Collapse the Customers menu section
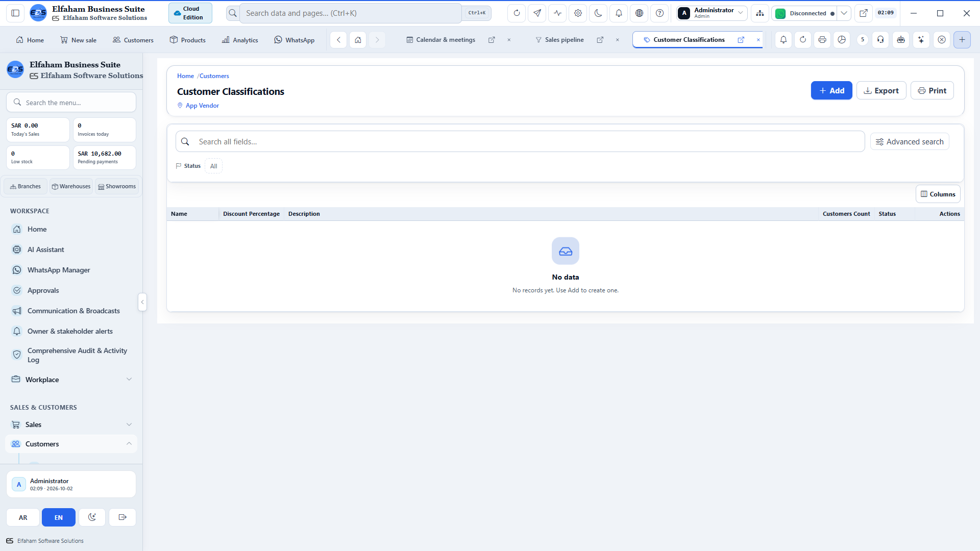This screenshot has width=980, height=551. [71, 444]
